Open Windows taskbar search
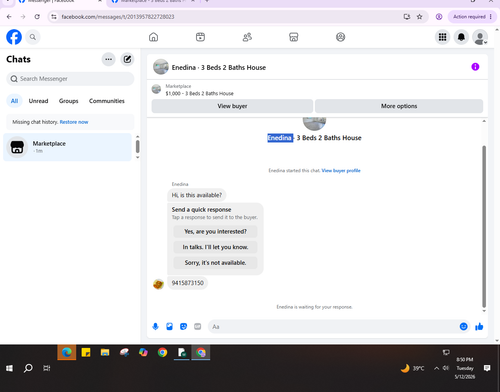The width and height of the screenshot is (500, 392). click(x=28, y=368)
